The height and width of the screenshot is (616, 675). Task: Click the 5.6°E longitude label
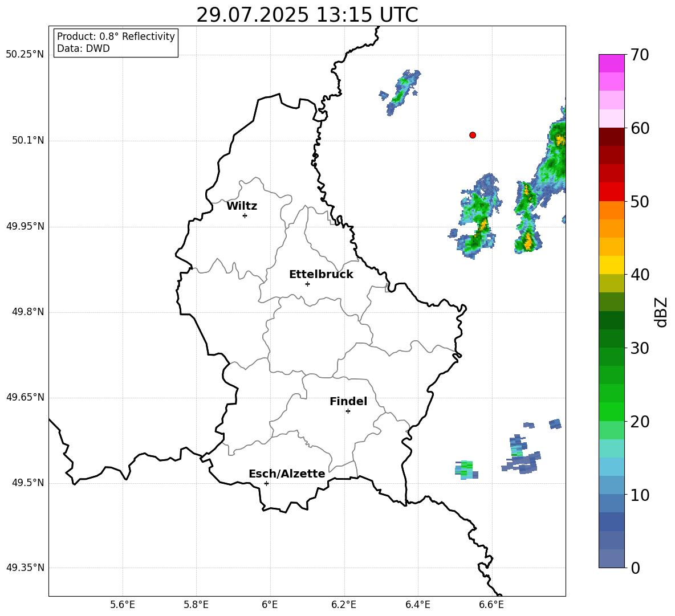pyautogui.click(x=123, y=605)
